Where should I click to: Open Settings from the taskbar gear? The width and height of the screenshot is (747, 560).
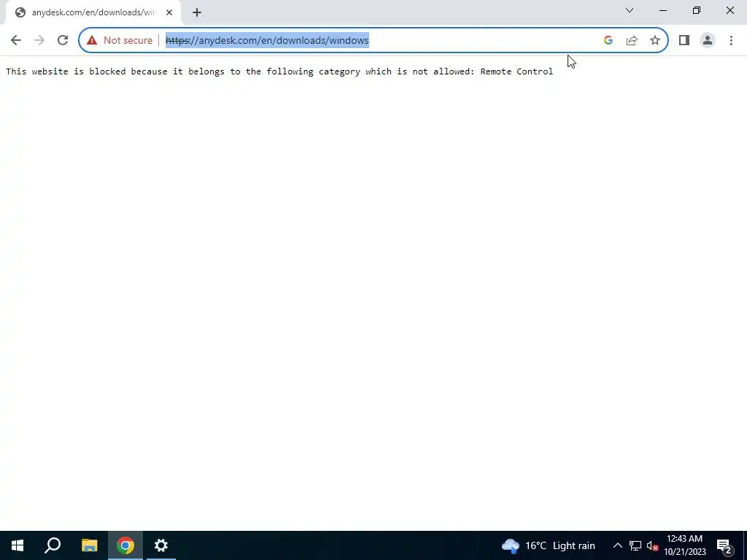coord(161,545)
